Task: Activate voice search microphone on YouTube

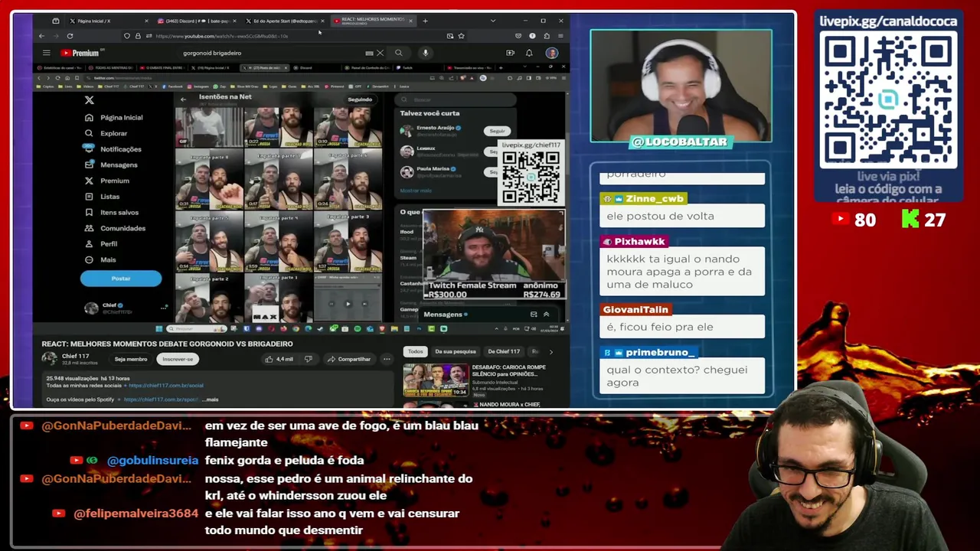Action: coord(426,53)
